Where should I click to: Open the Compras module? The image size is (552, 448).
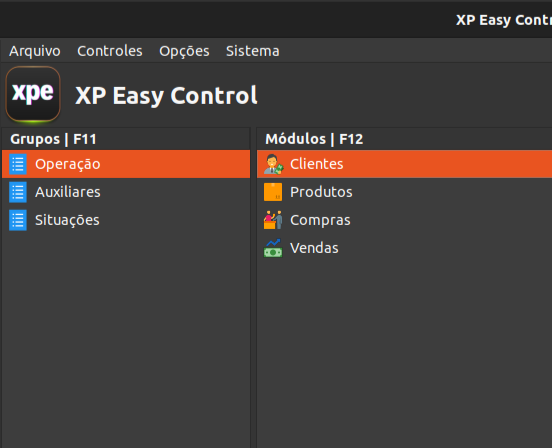(x=404, y=220)
